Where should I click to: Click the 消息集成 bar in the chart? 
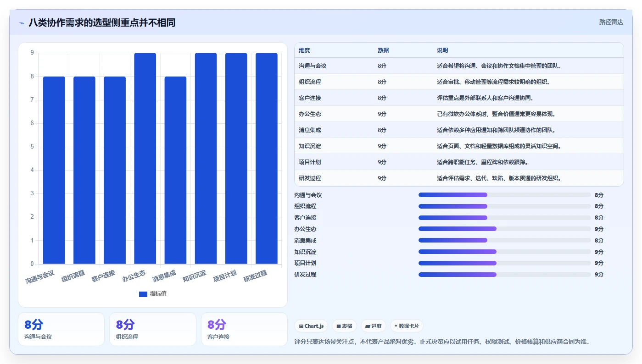tap(175, 170)
